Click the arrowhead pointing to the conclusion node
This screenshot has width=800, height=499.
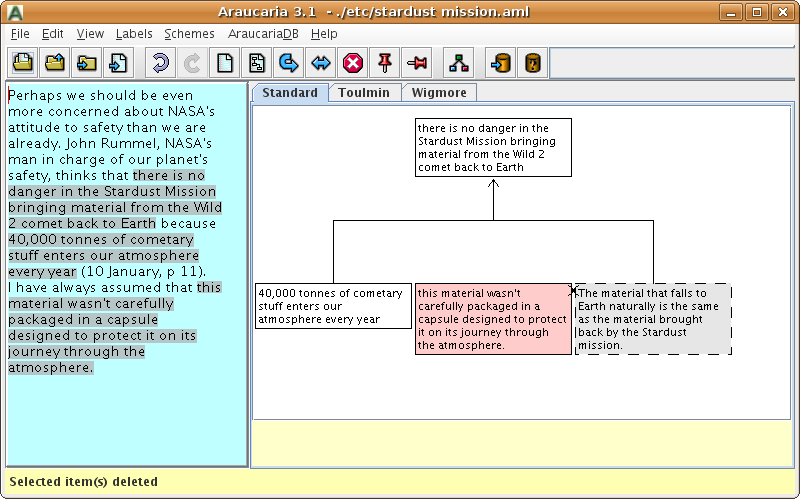tap(493, 183)
